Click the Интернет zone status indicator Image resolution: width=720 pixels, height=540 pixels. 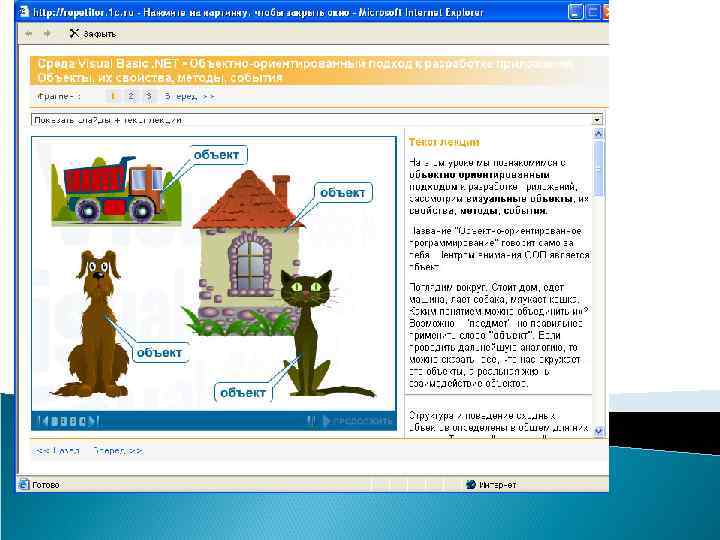491,484
